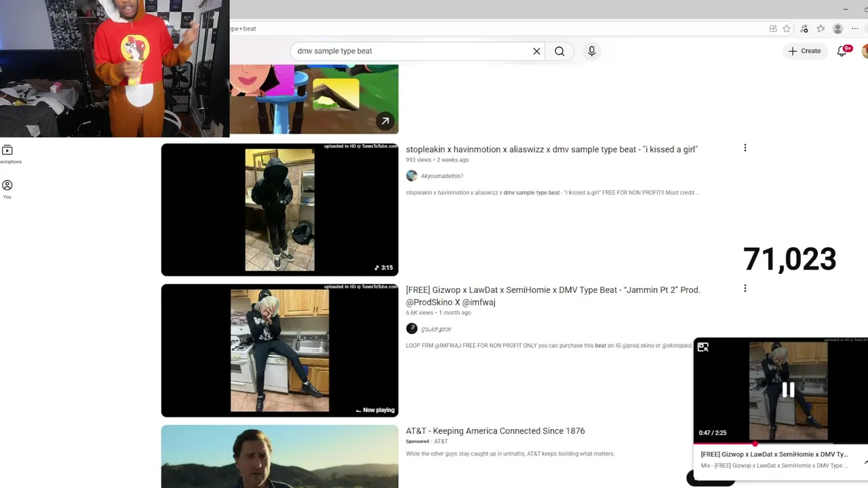Click the '6.6K views · 1 month ago' text
The image size is (868, 488).
(x=438, y=312)
